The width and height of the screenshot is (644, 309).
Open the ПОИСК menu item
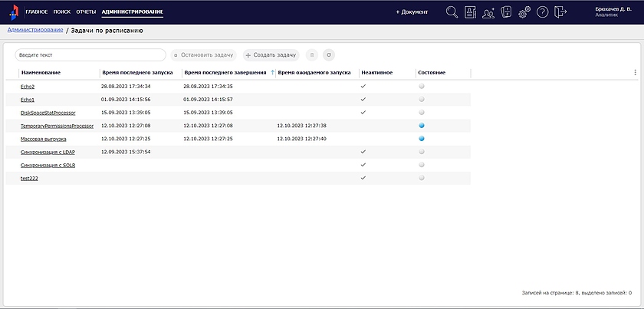coord(62,12)
